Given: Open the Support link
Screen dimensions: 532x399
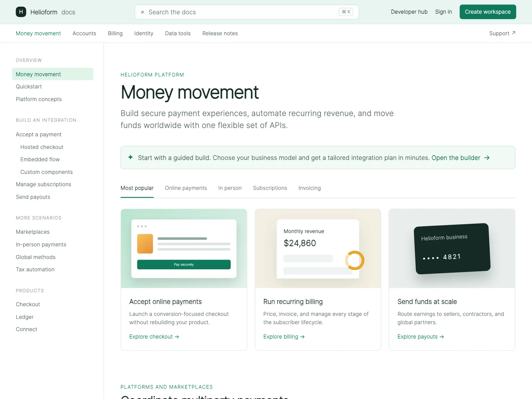Looking at the screenshot, I should coord(502,33).
